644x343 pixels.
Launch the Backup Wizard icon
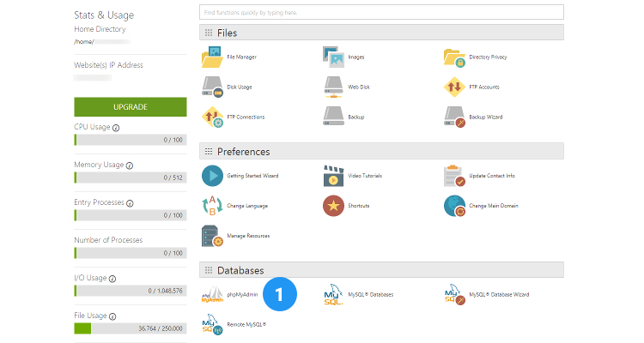click(454, 117)
